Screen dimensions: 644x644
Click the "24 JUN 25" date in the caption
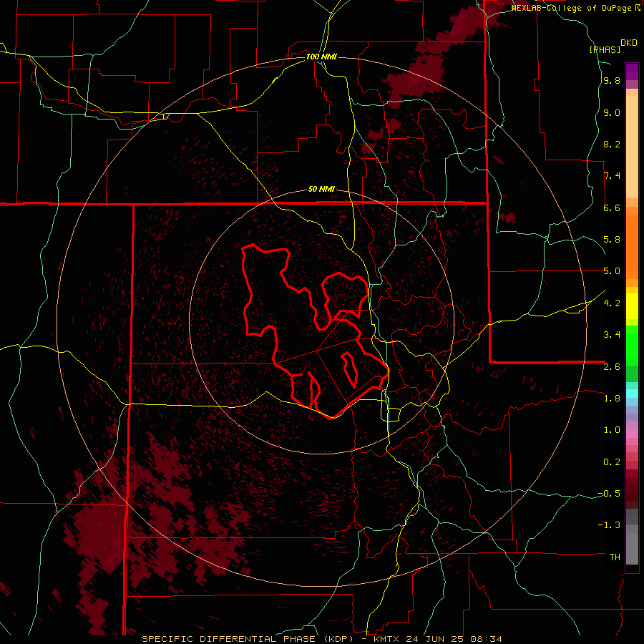point(434,639)
